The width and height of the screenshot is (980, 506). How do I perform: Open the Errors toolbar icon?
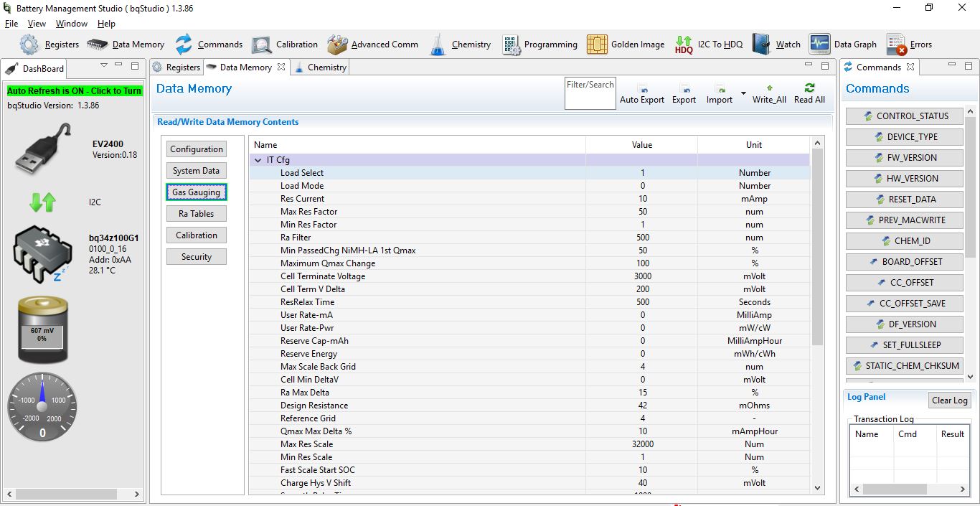coord(896,44)
